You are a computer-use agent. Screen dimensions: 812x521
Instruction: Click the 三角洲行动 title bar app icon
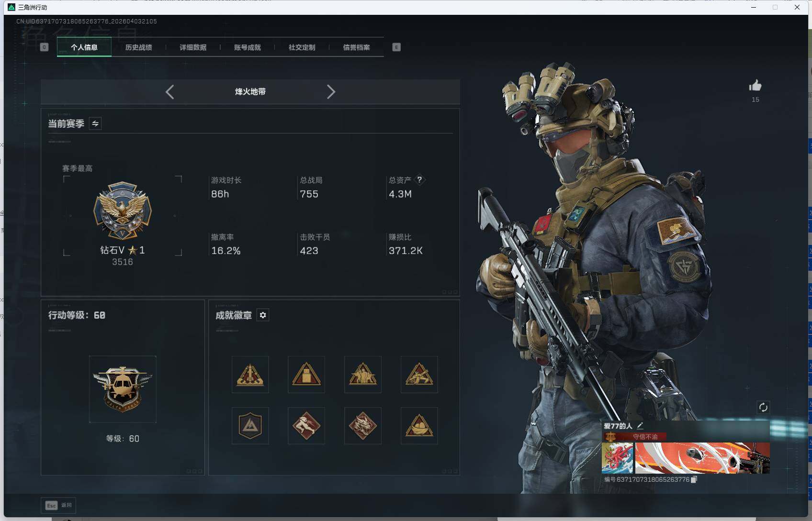pos(11,7)
